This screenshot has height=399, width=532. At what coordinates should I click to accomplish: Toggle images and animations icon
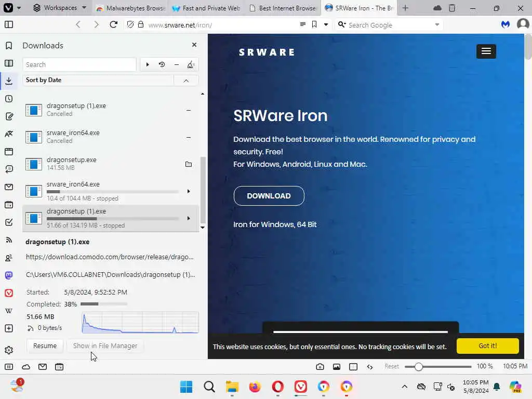click(337, 366)
